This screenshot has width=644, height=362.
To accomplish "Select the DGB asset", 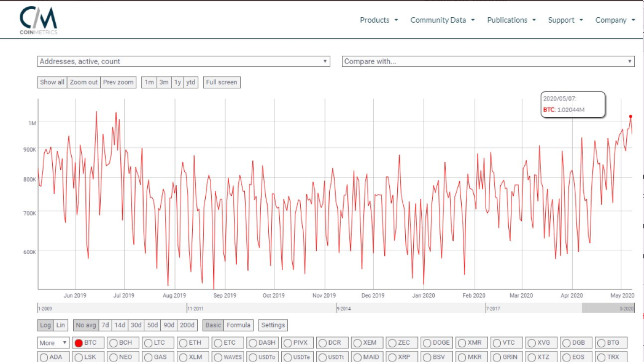I will (x=576, y=343).
